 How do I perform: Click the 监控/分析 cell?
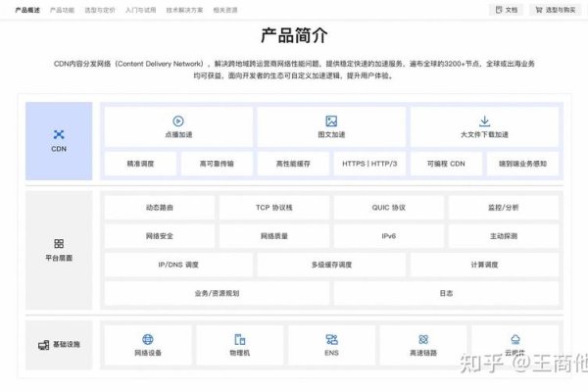pyautogui.click(x=504, y=208)
